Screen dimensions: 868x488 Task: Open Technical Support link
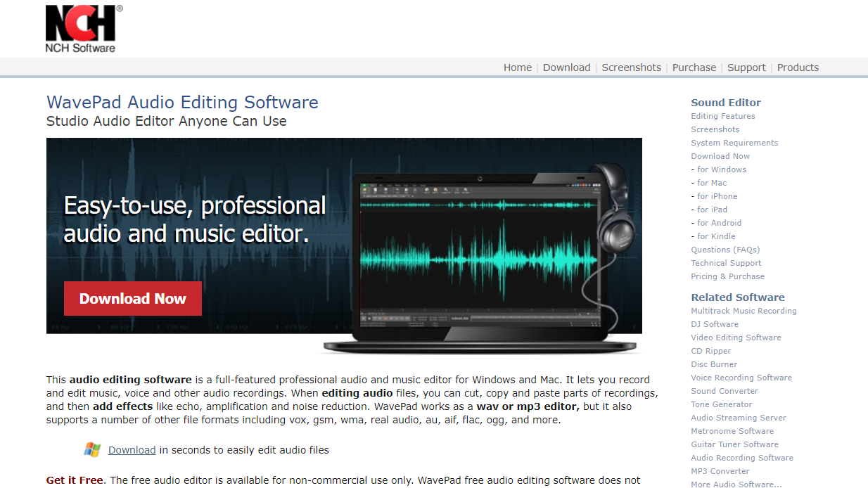[726, 263]
